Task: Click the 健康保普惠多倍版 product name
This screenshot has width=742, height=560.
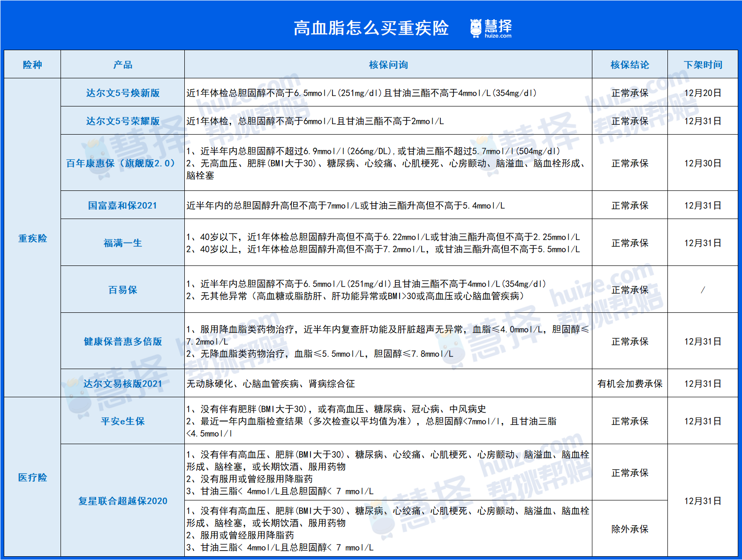Action: coord(122,341)
